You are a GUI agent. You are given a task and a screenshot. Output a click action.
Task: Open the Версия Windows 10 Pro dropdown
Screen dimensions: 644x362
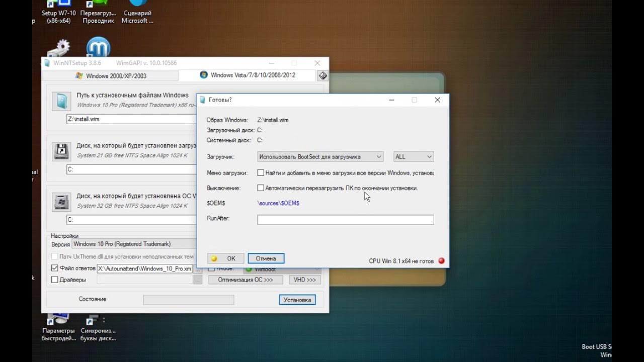pos(133,244)
